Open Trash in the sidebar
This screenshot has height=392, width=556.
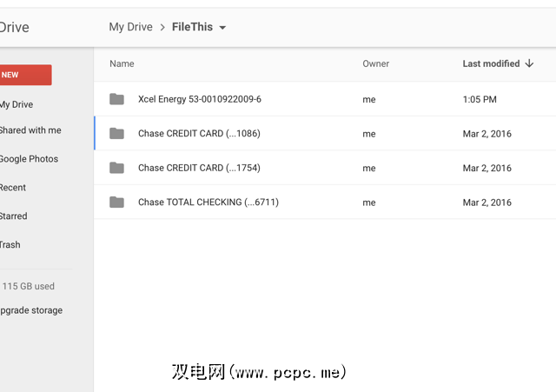10,245
